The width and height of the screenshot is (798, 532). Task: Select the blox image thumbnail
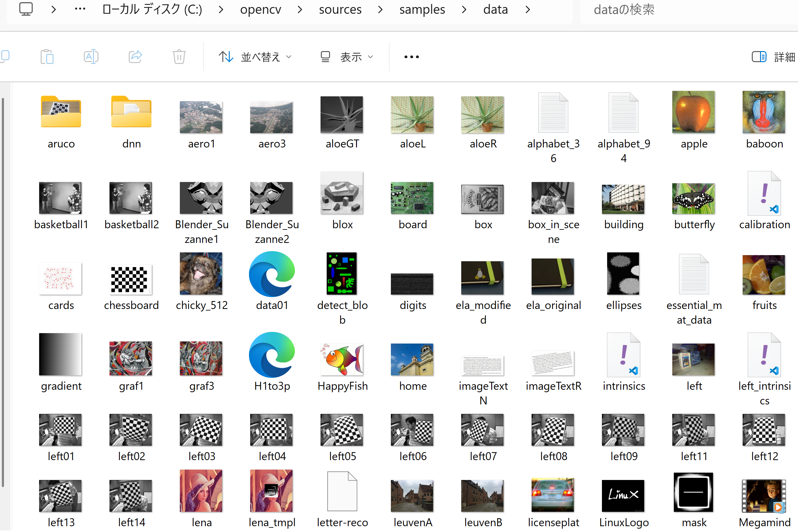[342, 193]
